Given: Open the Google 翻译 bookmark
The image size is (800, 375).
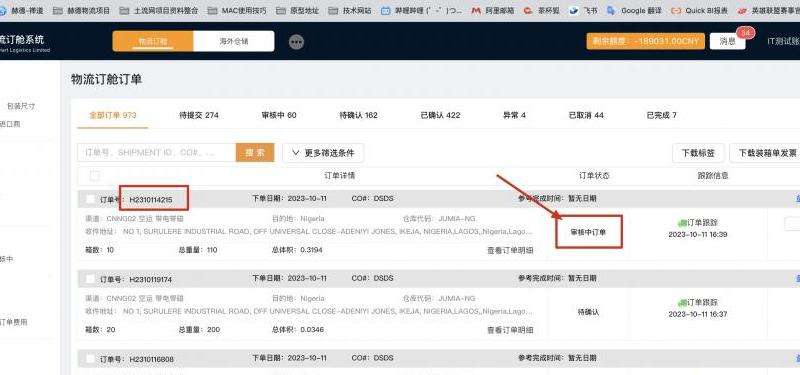Looking at the screenshot, I should point(634,10).
